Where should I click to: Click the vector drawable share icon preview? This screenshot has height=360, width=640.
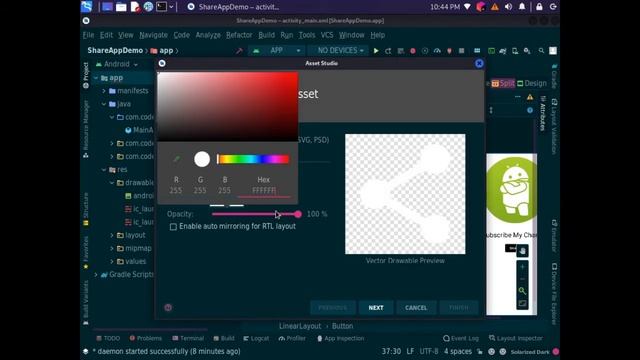(405, 194)
